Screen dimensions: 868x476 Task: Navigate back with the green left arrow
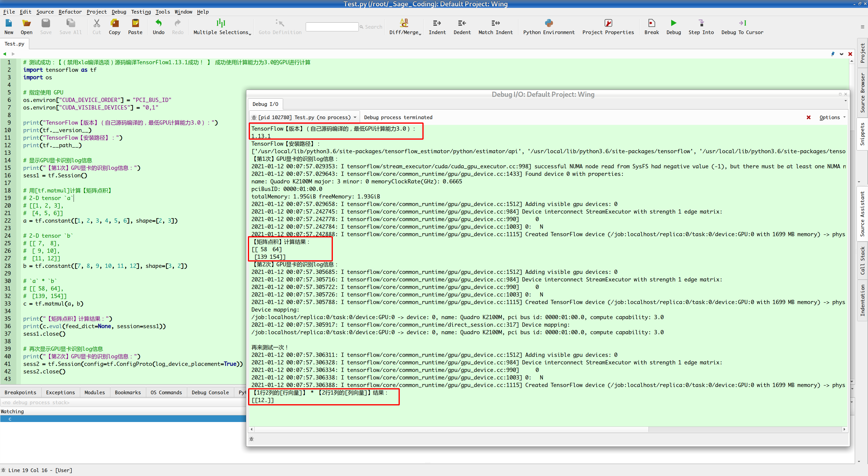pyautogui.click(x=5, y=54)
